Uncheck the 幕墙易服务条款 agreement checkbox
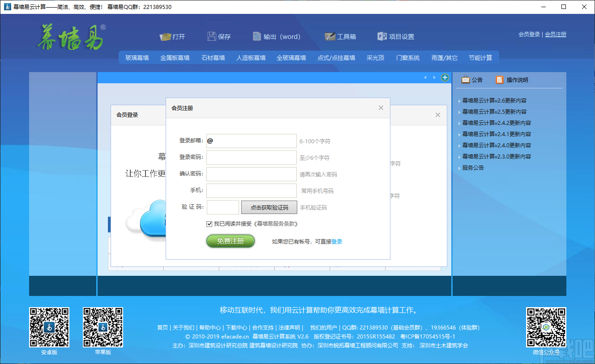 tap(209, 223)
